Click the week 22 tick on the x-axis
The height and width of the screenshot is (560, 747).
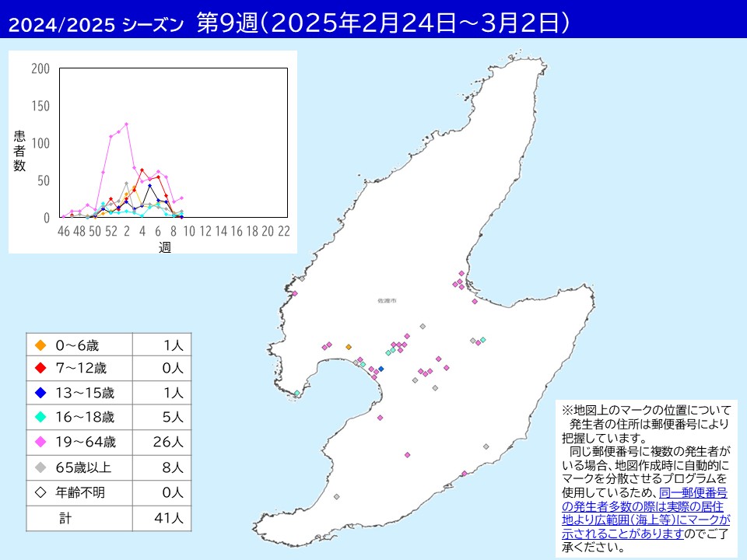284,231
